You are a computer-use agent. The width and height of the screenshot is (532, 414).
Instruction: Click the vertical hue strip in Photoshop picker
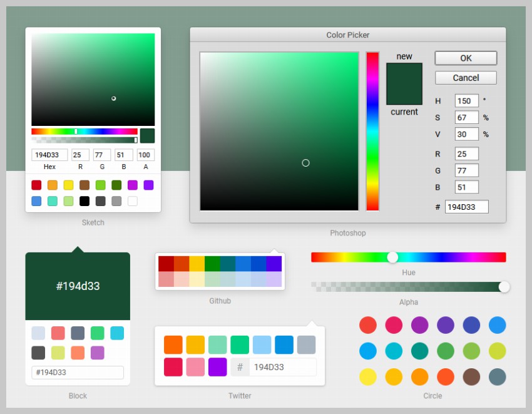(372, 132)
